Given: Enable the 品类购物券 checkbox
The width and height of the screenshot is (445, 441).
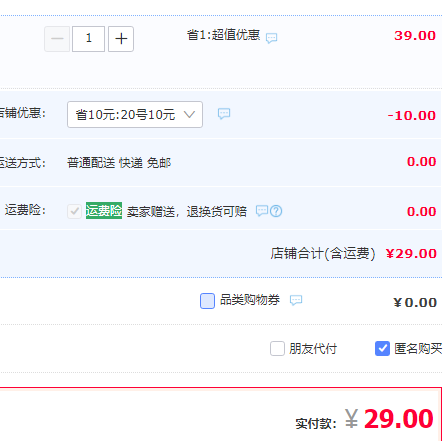Looking at the screenshot, I should pos(207,301).
